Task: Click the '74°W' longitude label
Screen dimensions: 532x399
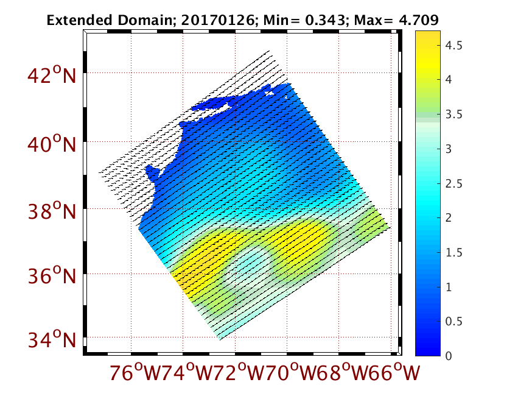Action: [x=187, y=372]
